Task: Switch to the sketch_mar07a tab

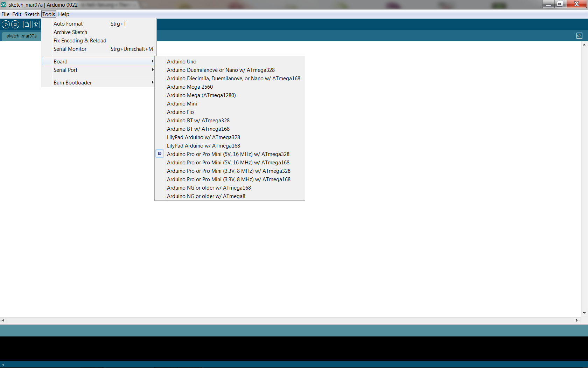Action: pyautogui.click(x=21, y=36)
